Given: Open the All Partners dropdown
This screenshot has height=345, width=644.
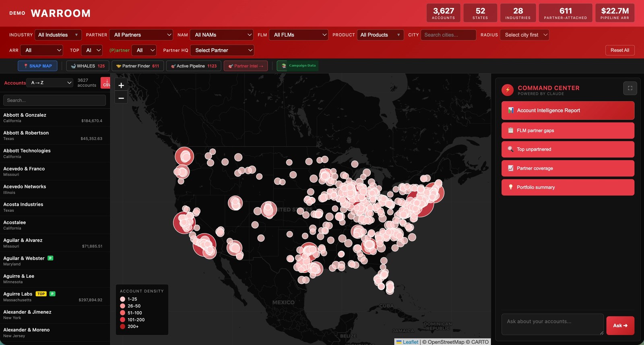Looking at the screenshot, I should point(142,35).
